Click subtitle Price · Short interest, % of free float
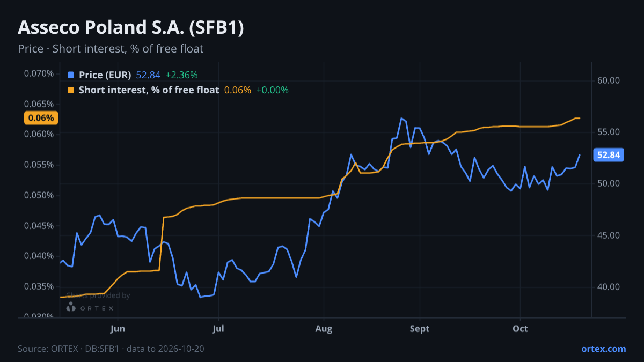 pos(111,49)
